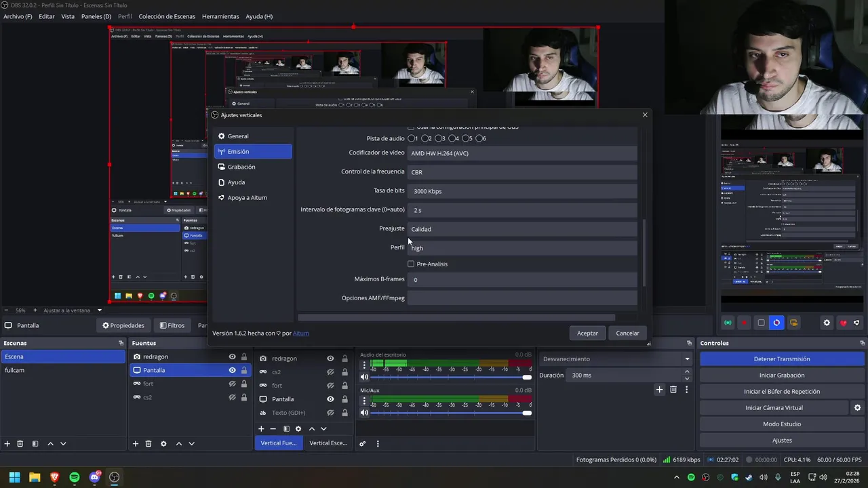Remove selected source with trash icon in Fuentes
868x488 pixels.
(x=149, y=443)
